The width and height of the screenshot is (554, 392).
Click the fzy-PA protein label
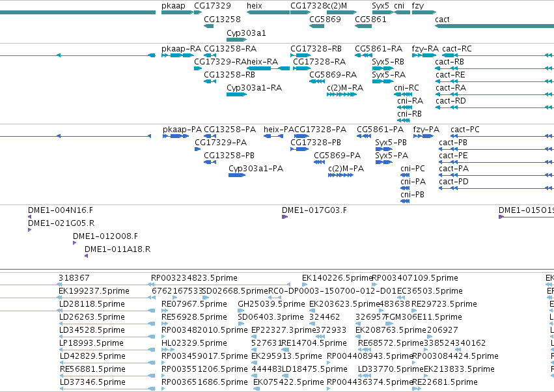[426, 130]
